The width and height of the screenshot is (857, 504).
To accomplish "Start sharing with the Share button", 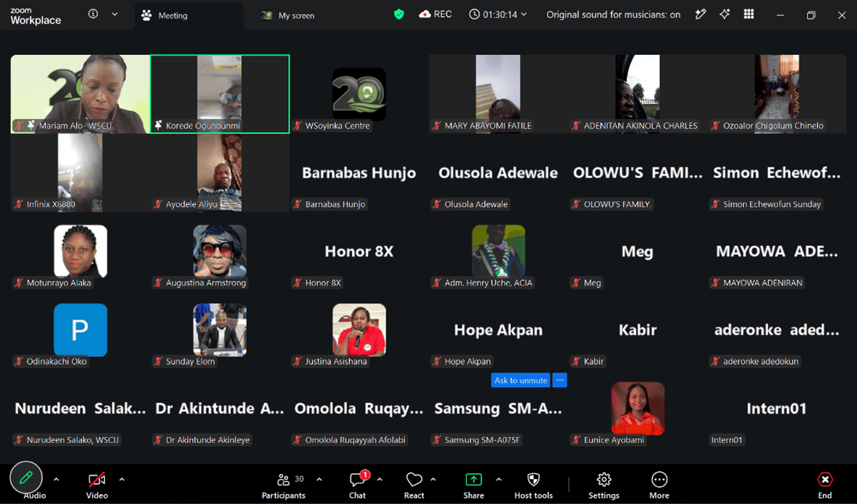I will coord(473,485).
